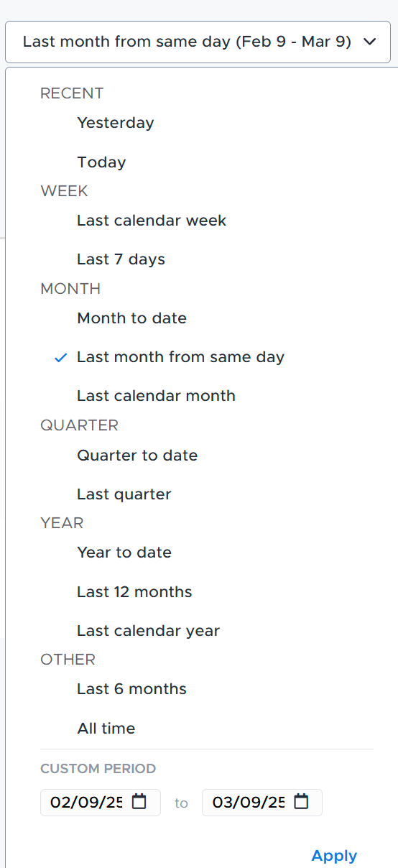Select Last calendar month

point(156,396)
